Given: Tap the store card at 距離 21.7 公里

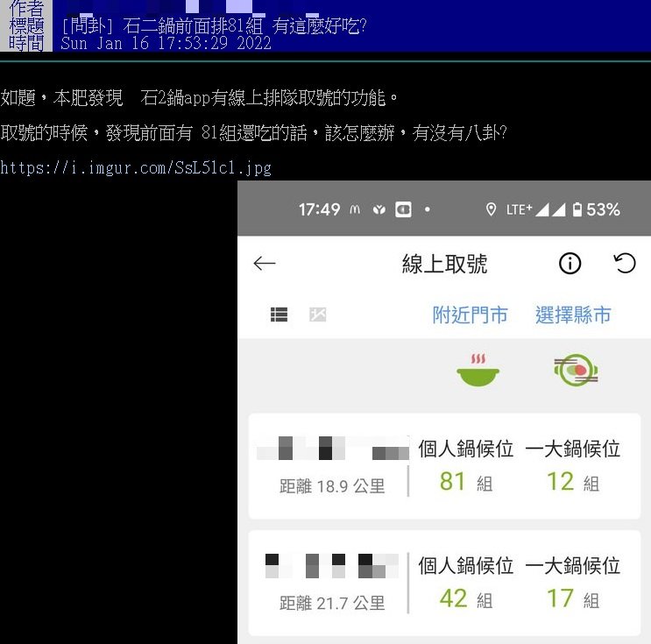Looking at the screenshot, I should [444, 583].
